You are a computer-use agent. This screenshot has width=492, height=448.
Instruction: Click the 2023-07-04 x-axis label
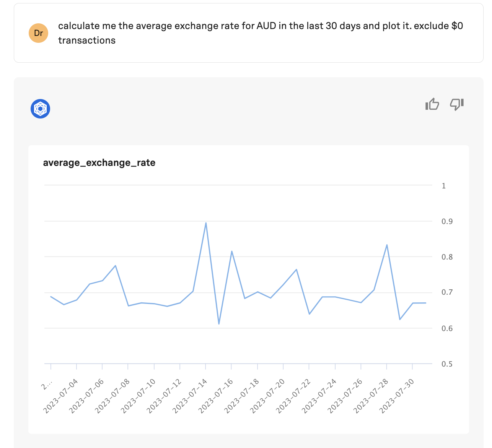coord(60,396)
